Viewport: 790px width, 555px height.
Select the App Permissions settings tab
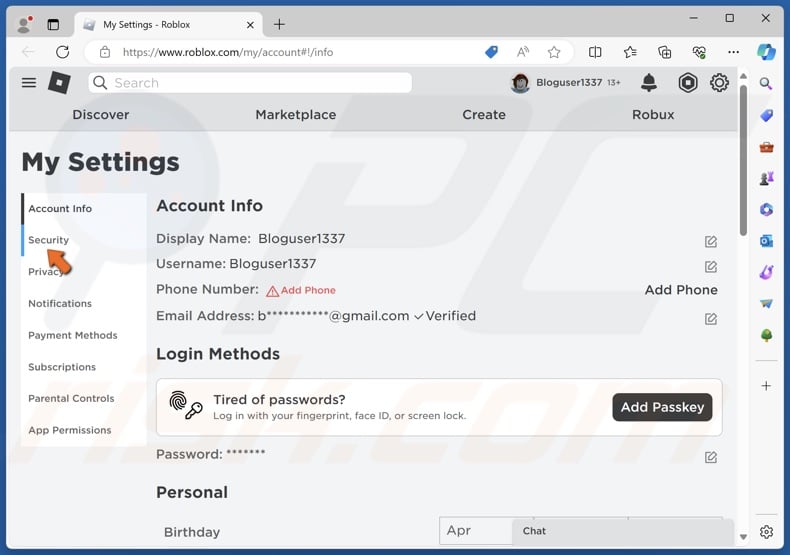click(84, 430)
